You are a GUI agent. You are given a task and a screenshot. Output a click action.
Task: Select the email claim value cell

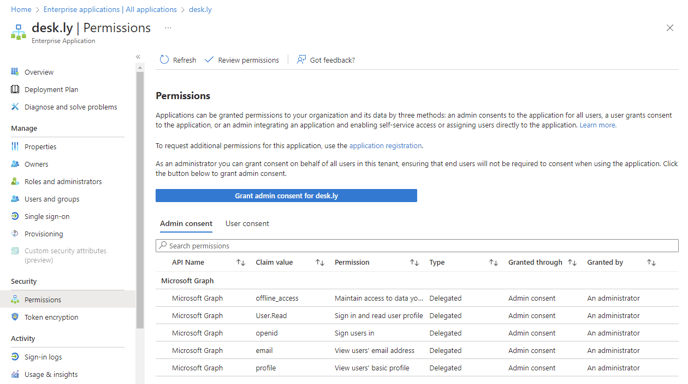(x=264, y=350)
